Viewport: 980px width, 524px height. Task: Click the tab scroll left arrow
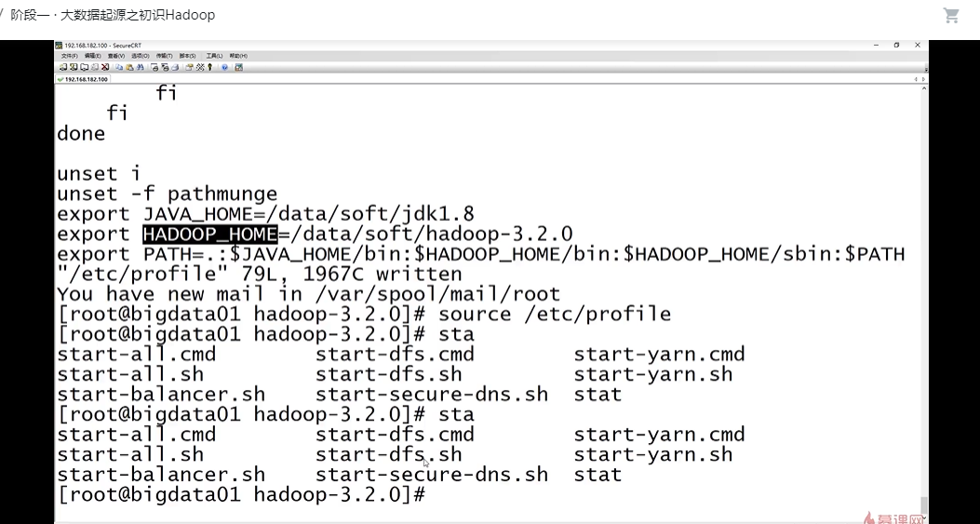[916, 79]
